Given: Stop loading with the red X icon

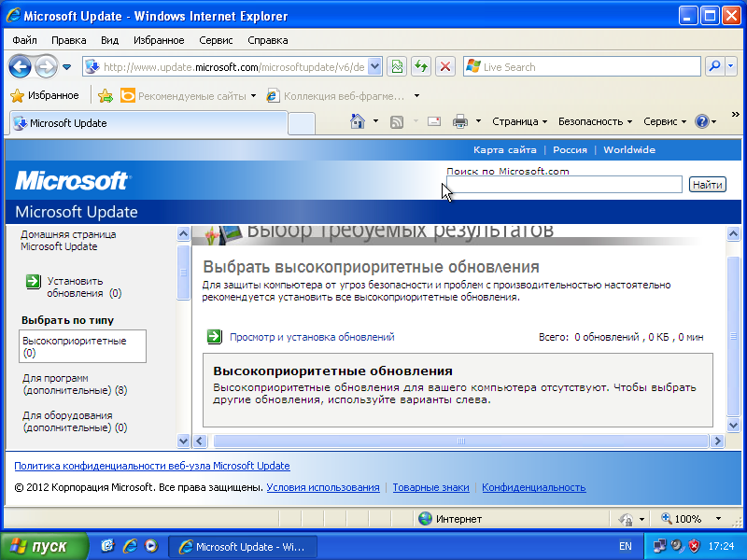Looking at the screenshot, I should click(445, 66).
